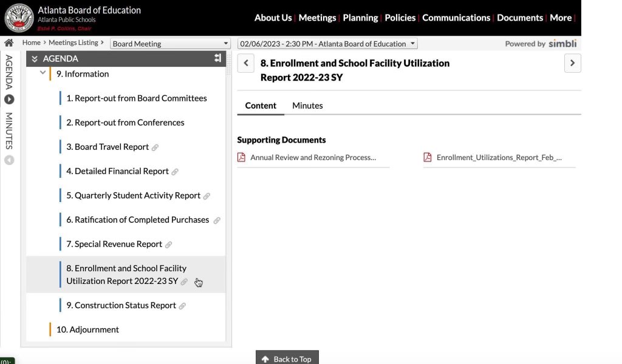Click the agenda panel pin icon in header

217,58
